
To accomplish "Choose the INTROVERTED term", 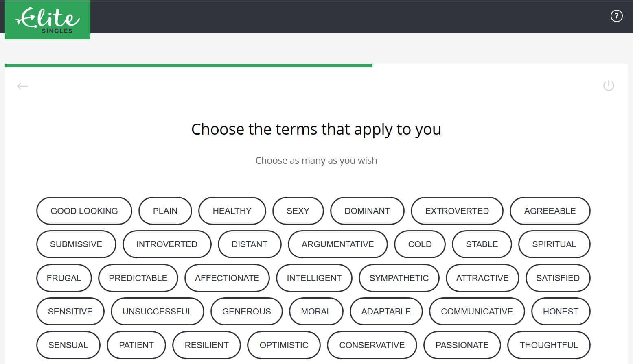I will click(167, 244).
